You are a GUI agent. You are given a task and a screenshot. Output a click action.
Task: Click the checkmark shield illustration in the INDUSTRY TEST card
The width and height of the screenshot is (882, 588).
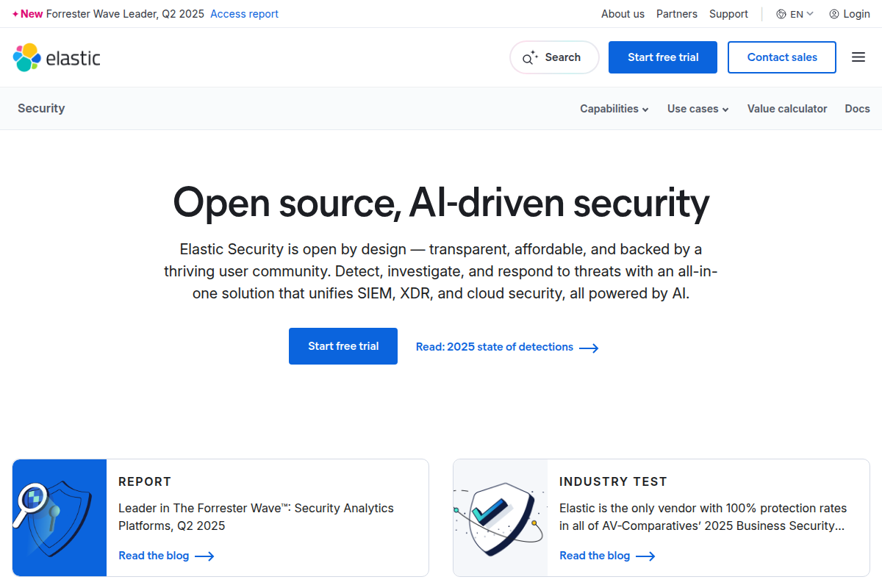500,517
